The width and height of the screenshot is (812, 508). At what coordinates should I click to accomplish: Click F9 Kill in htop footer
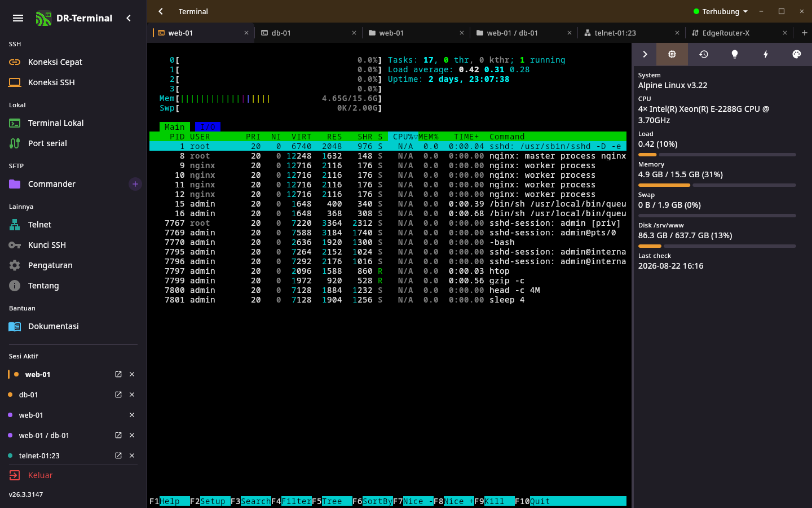(x=494, y=501)
